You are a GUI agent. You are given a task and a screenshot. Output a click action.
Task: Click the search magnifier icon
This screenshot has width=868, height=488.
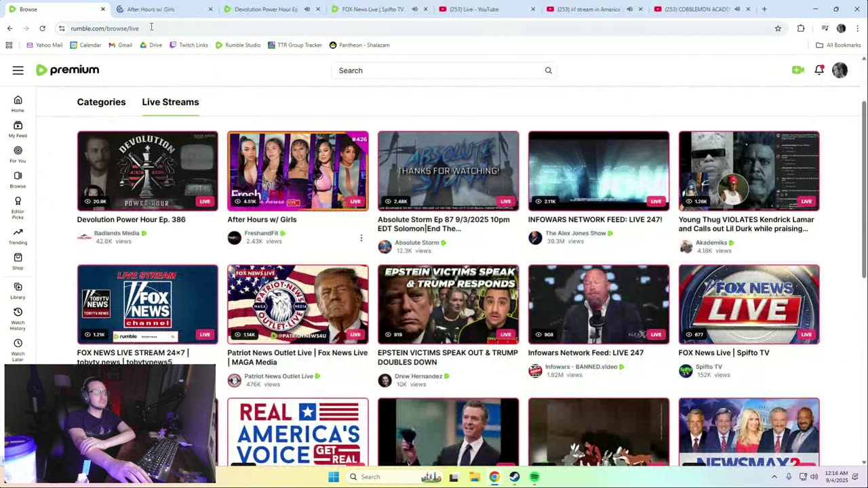click(x=548, y=70)
